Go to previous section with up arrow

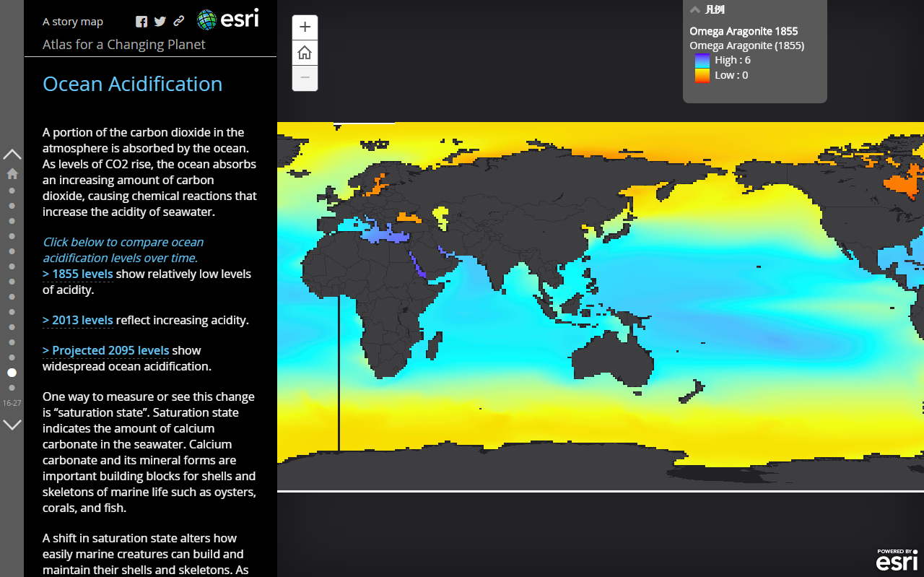coord(12,154)
